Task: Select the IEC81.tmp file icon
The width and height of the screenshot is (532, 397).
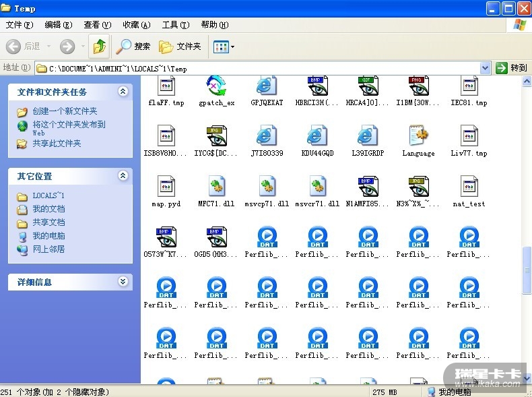Action: point(469,86)
